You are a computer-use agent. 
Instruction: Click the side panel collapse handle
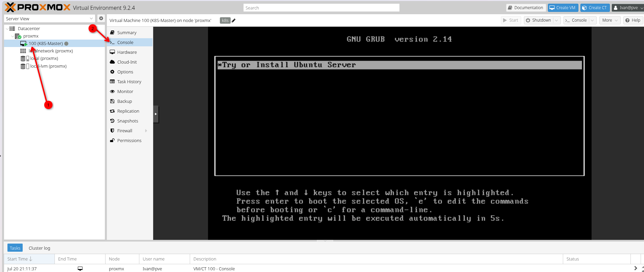coord(156,114)
